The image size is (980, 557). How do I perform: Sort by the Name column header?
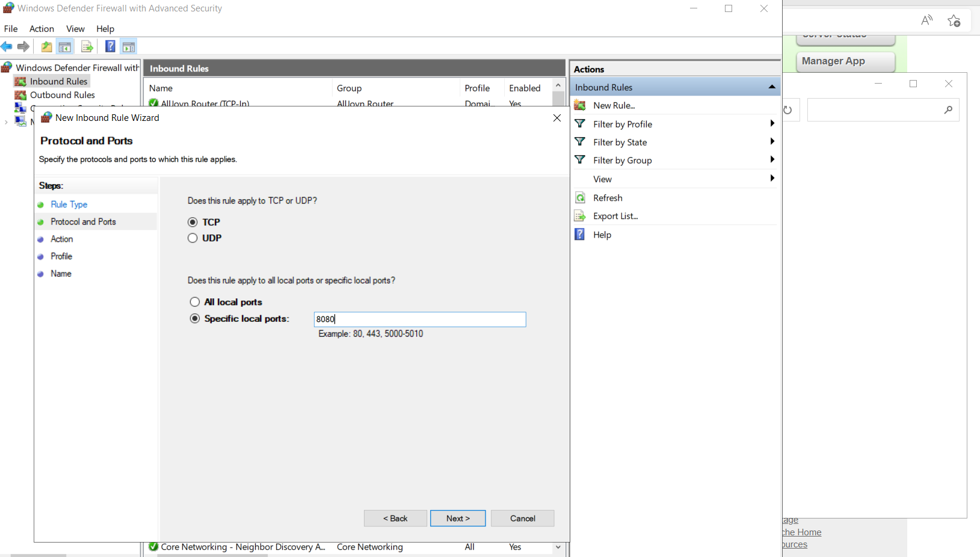[238, 88]
